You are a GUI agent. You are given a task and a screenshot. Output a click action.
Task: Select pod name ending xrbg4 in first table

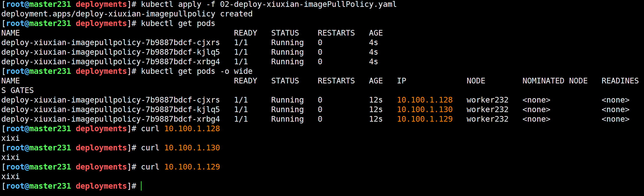[110, 62]
